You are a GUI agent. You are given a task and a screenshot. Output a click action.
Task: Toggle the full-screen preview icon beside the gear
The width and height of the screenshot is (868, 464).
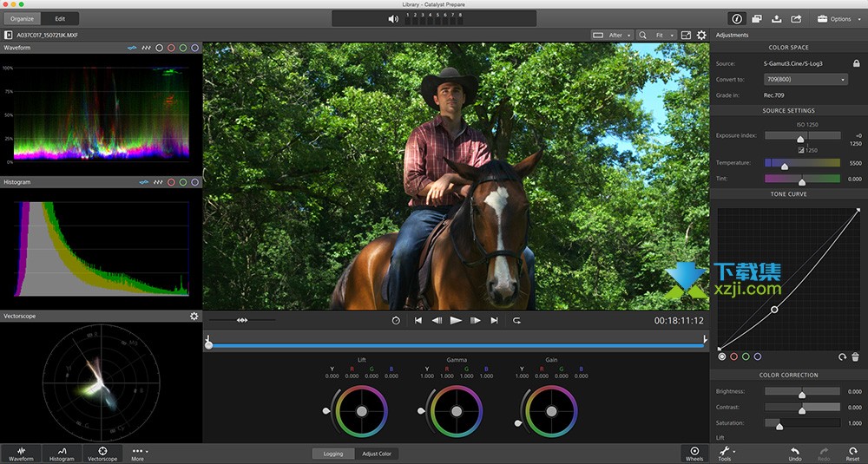686,35
